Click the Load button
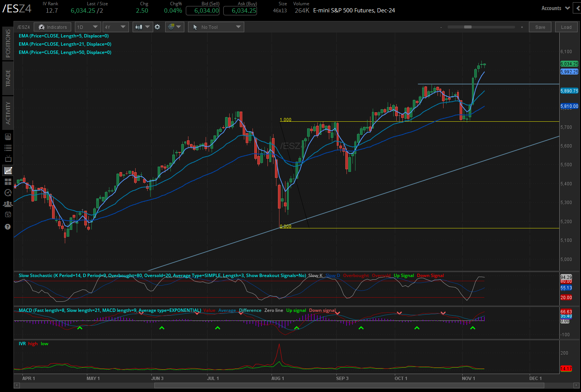 click(566, 27)
